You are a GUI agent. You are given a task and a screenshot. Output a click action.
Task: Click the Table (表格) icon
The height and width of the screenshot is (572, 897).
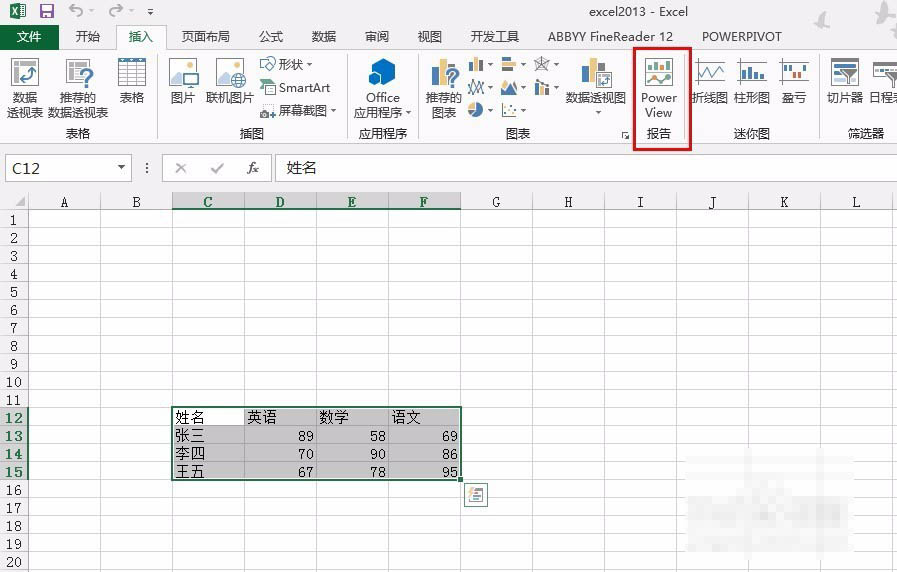point(132,80)
